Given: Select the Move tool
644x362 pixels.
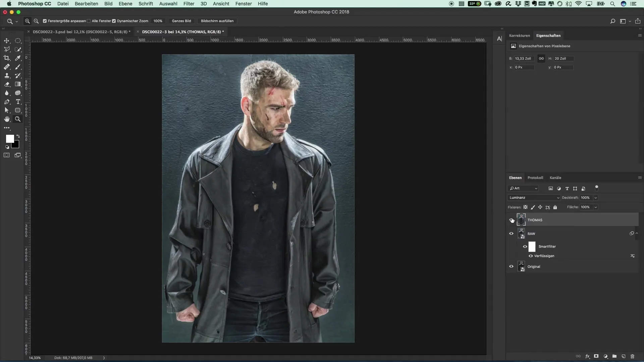Looking at the screenshot, I should [7, 41].
